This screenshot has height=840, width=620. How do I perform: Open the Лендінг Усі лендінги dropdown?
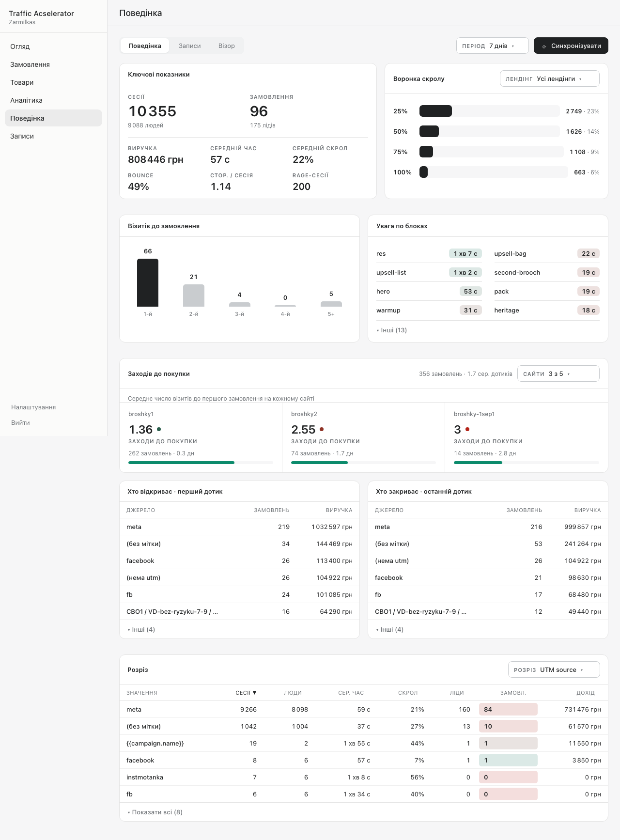tap(549, 78)
